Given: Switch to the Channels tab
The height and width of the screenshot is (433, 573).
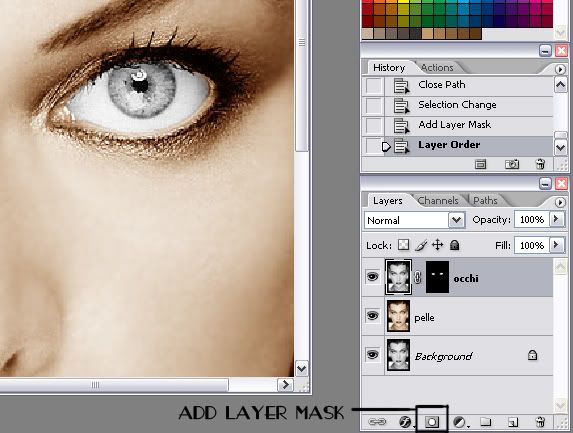Looking at the screenshot, I should pyautogui.click(x=438, y=201).
